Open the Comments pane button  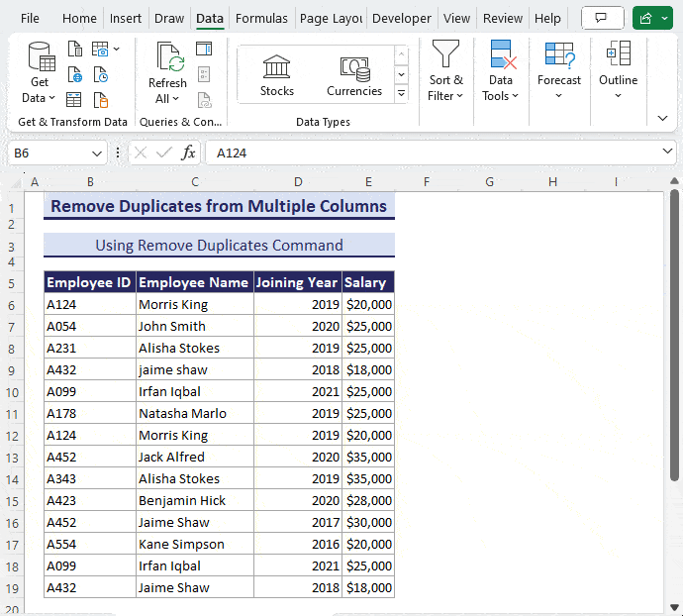point(603,18)
